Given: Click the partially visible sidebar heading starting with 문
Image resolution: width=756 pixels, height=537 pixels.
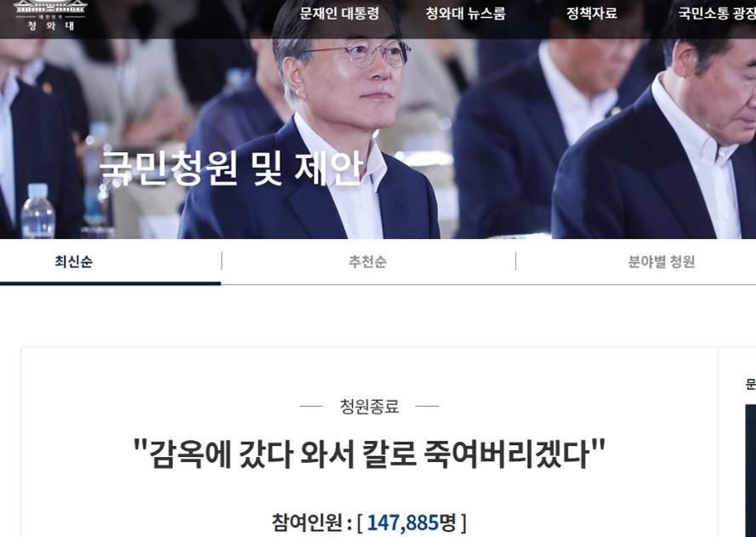Looking at the screenshot, I should [751, 385].
